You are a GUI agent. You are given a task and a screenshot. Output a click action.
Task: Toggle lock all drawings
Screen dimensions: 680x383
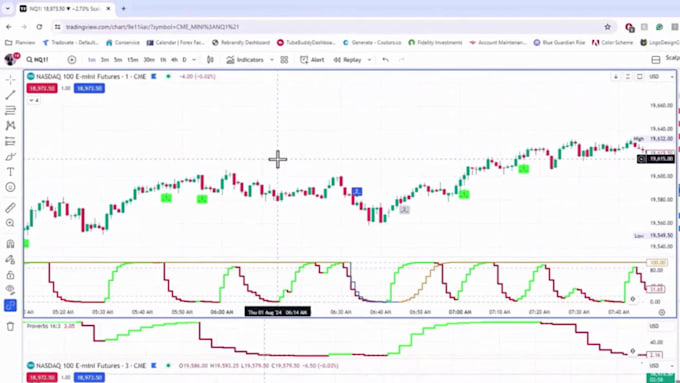(x=10, y=275)
